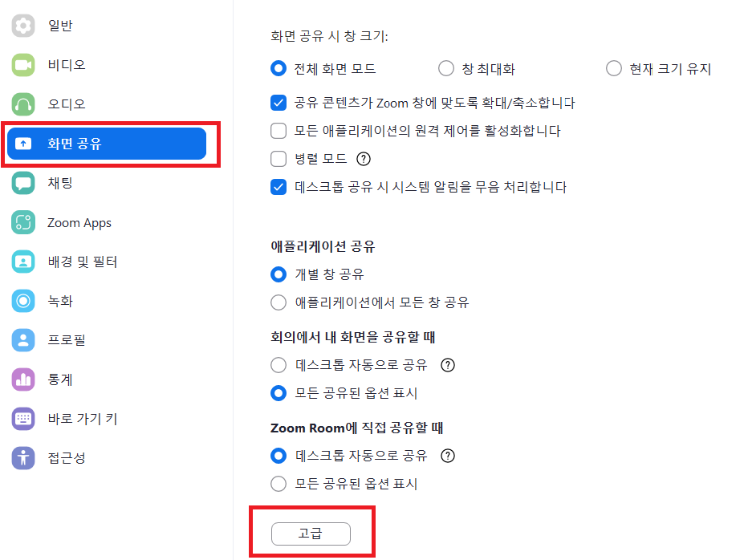Click help icon next to 병렬 모드
The height and width of the screenshot is (560, 740).
coord(364,159)
